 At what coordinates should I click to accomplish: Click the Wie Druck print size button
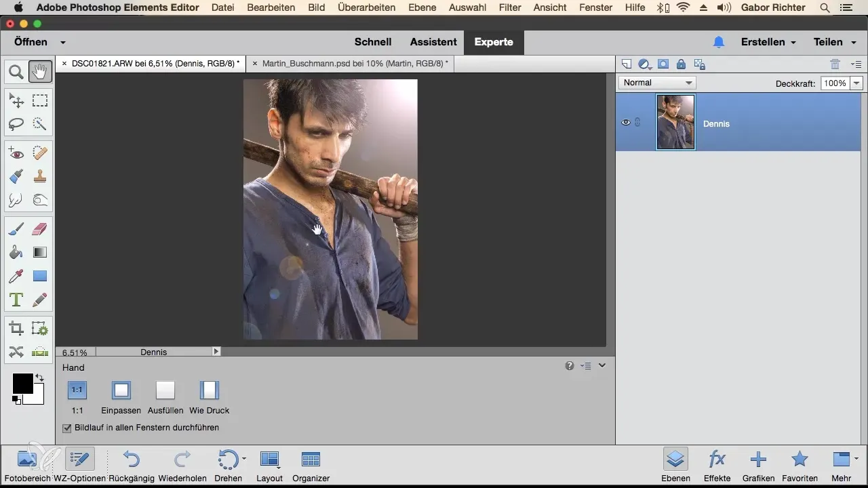(x=210, y=390)
